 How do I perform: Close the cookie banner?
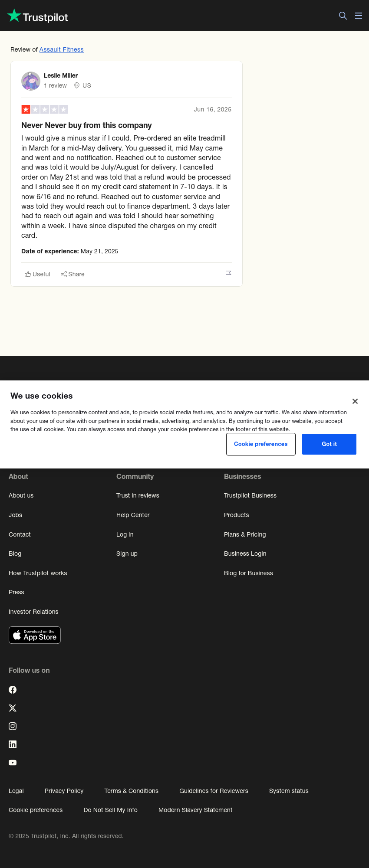pyautogui.click(x=355, y=401)
